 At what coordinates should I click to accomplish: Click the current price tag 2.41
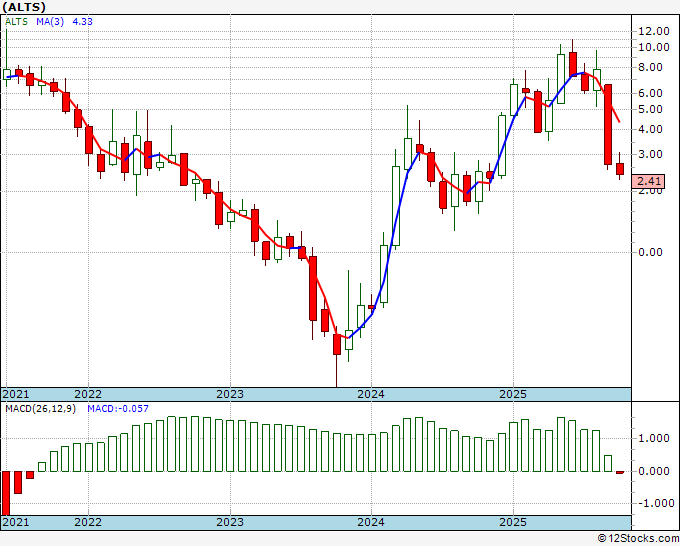(x=648, y=181)
